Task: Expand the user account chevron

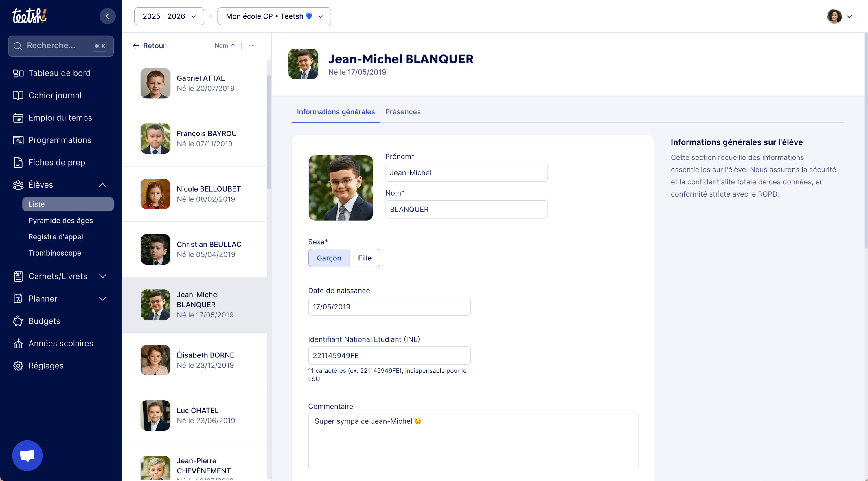Action: (849, 16)
